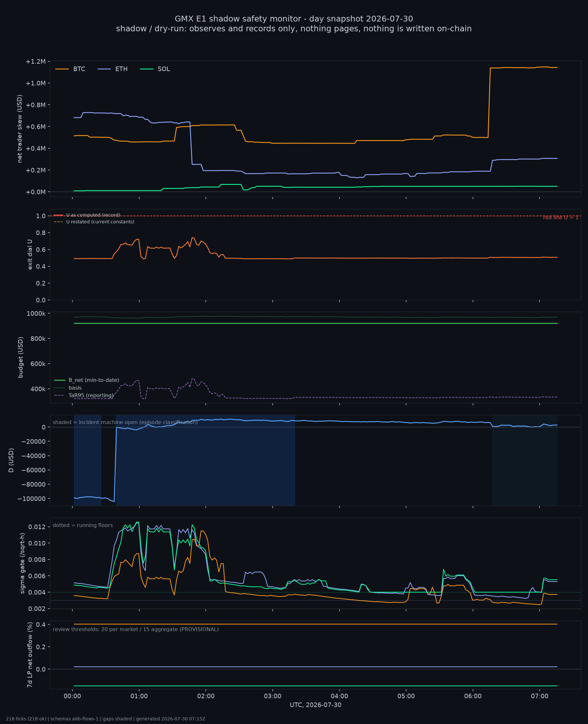The image size is (588, 724).
Task: Click the '0.002' sigma tick label
Action: tap(37, 609)
